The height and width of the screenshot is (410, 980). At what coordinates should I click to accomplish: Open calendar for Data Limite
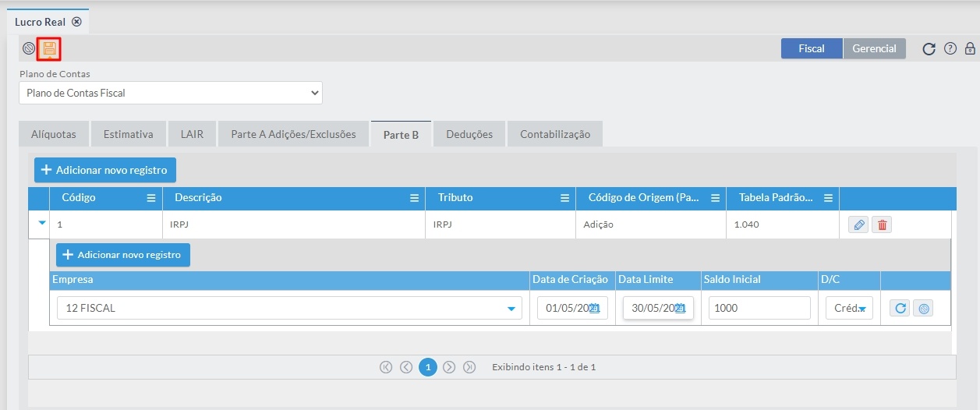point(679,309)
